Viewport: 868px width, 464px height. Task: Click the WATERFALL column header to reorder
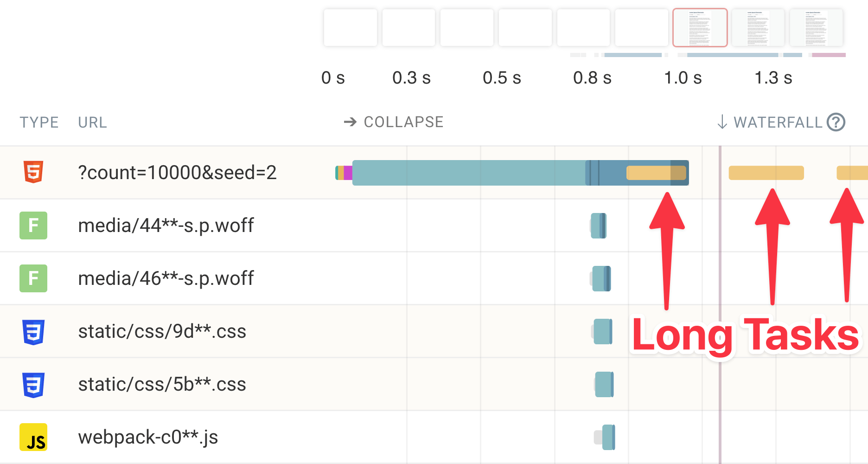tap(778, 122)
